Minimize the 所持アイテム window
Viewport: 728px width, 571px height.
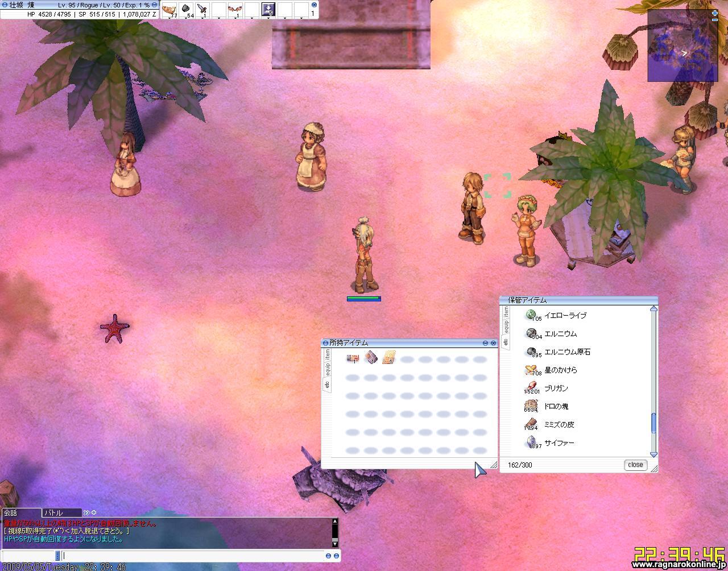pyautogui.click(x=485, y=343)
